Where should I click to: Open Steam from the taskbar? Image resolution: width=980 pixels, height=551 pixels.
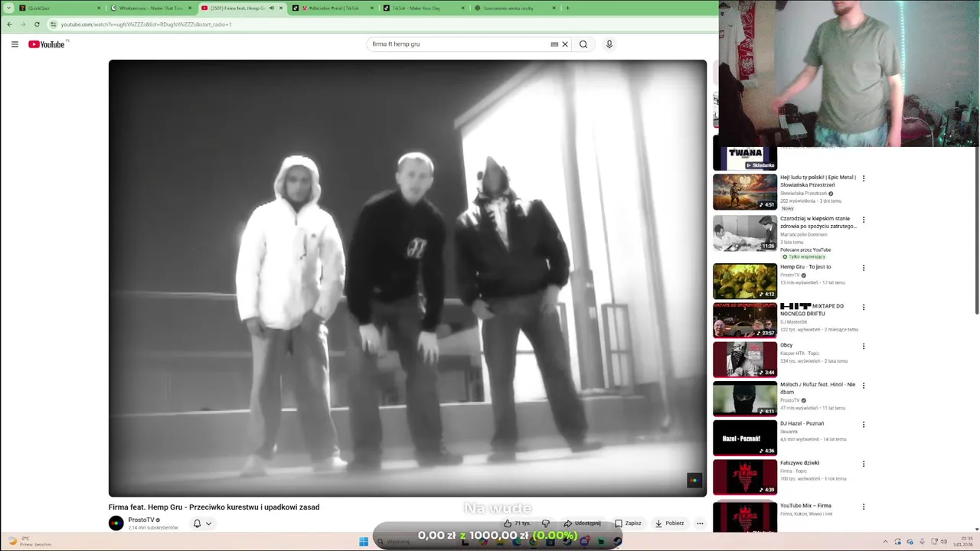(617, 542)
